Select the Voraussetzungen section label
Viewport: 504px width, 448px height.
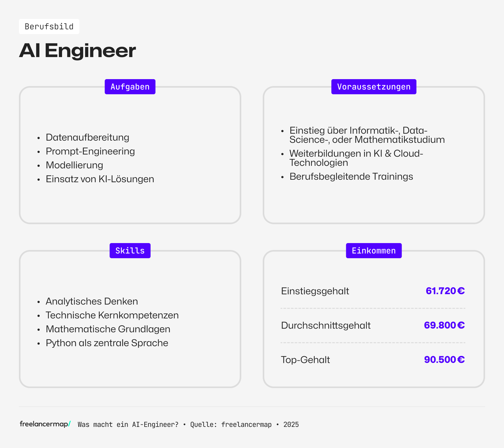(x=374, y=87)
